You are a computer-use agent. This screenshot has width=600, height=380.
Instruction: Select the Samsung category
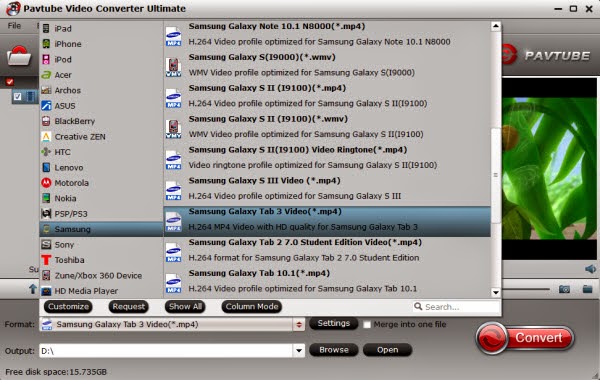(x=101, y=229)
